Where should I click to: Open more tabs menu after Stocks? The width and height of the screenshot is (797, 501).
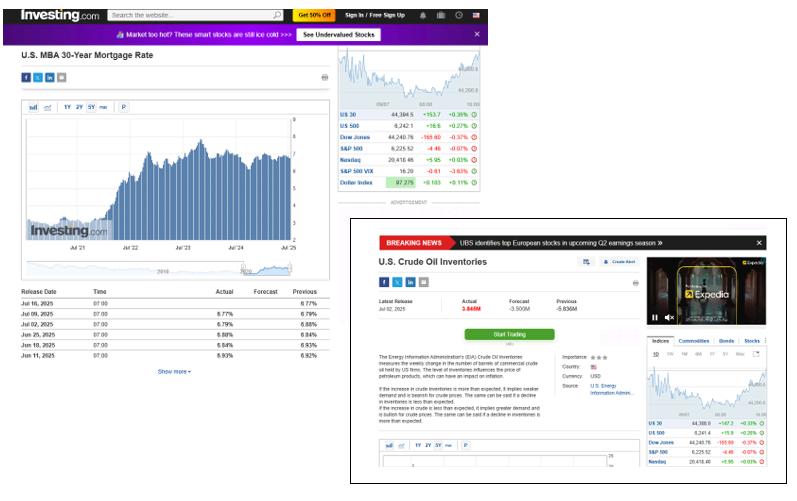pos(765,341)
